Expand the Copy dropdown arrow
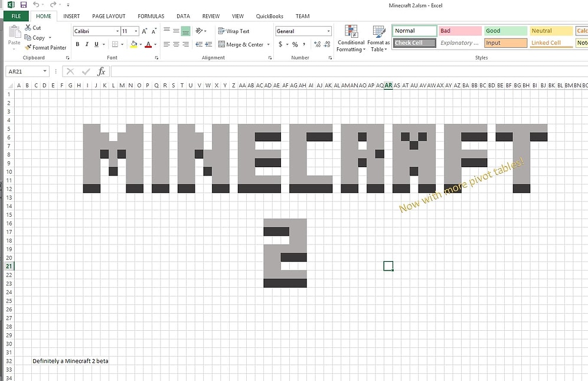 (x=50, y=38)
